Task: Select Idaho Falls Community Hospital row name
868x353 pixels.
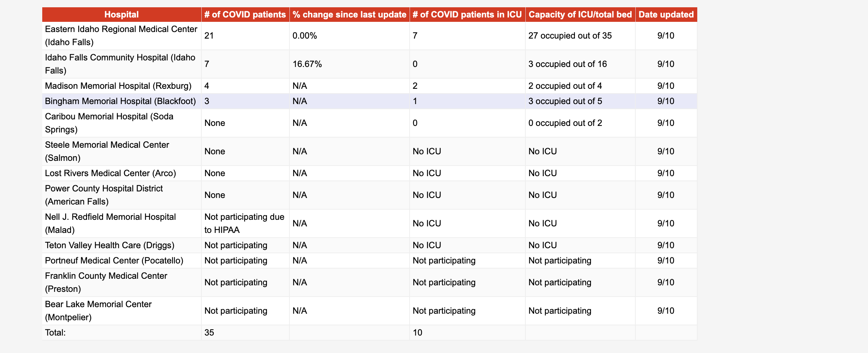Action: 120,64
